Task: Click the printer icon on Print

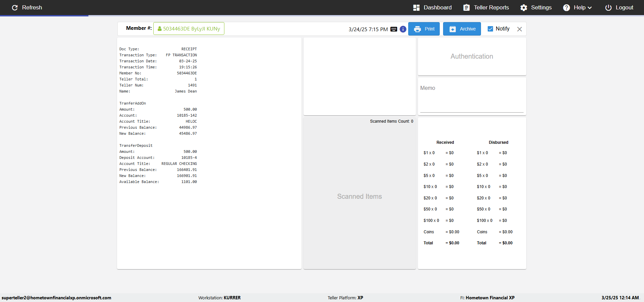Action: [x=417, y=29]
